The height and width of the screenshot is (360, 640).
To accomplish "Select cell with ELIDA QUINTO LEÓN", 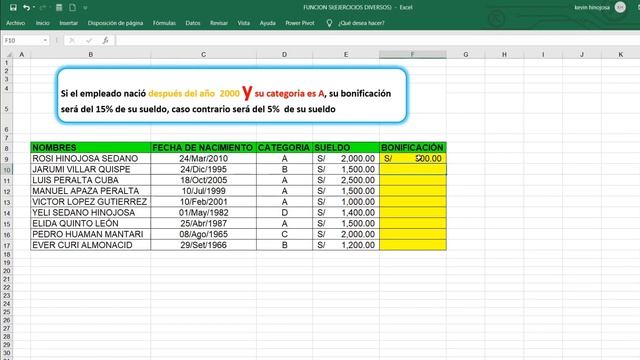I will coord(91,223).
